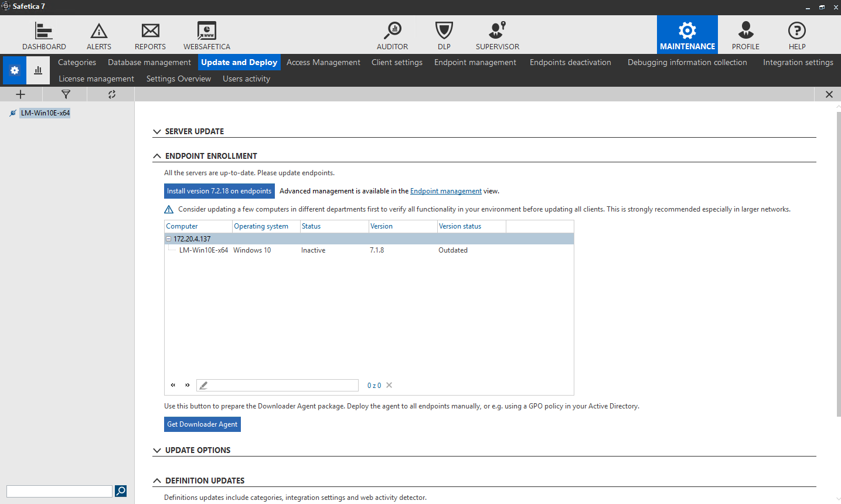This screenshot has width=841, height=504.
Task: Sort by the Computer column header
Action: pyautogui.click(x=198, y=226)
